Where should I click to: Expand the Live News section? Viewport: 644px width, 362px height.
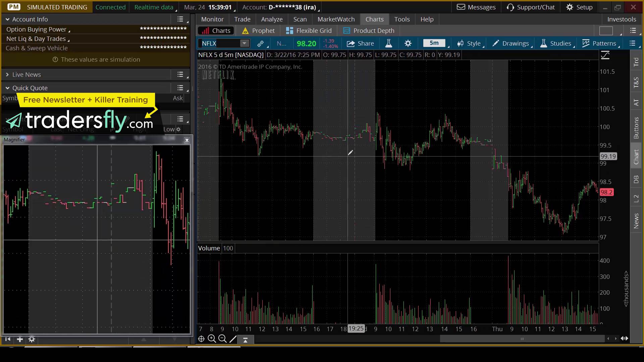[x=7, y=74]
